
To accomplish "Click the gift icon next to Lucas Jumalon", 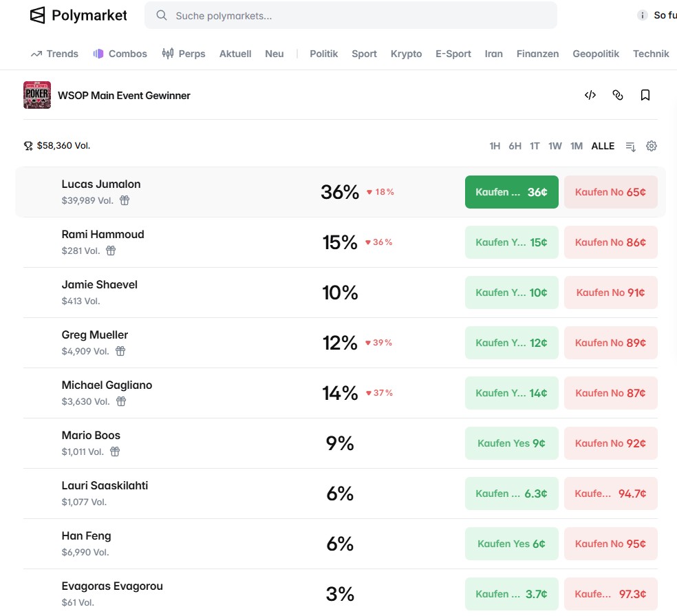I will coord(125,200).
